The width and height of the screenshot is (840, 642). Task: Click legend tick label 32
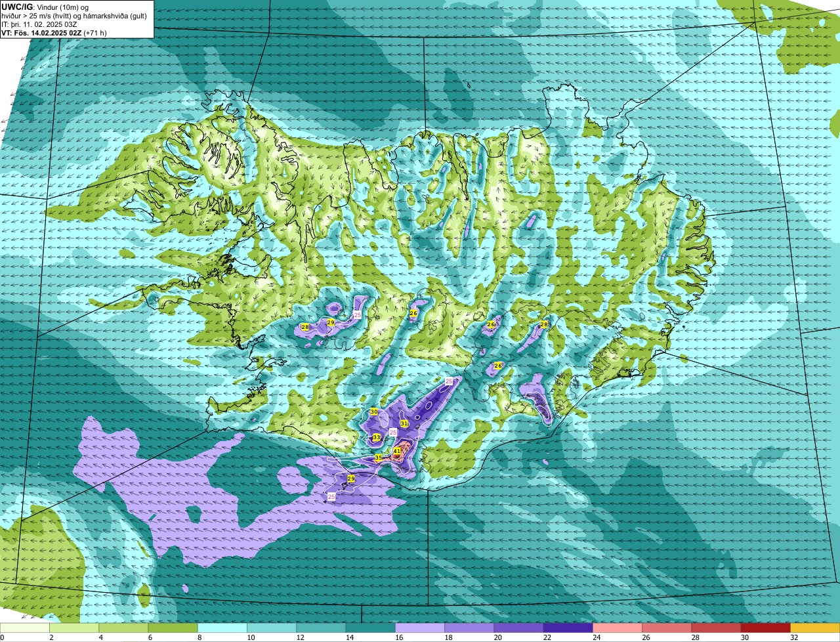(794, 637)
